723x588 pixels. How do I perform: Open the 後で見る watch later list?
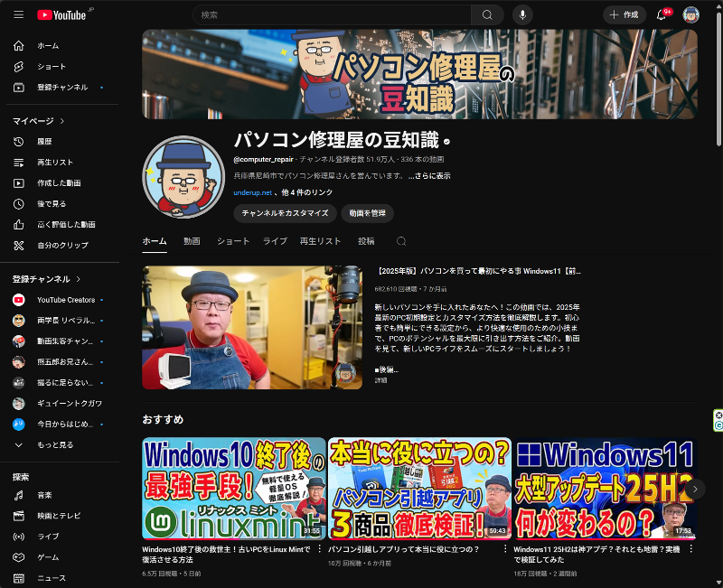(48, 203)
